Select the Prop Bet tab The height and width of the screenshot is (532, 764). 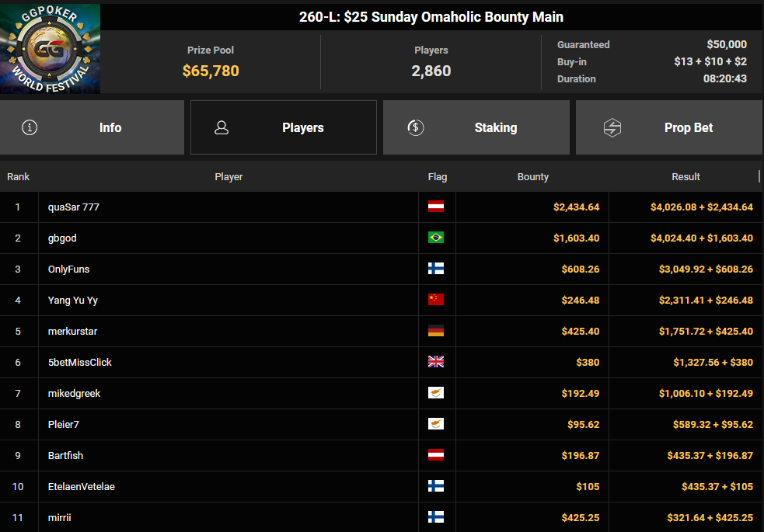pos(668,127)
